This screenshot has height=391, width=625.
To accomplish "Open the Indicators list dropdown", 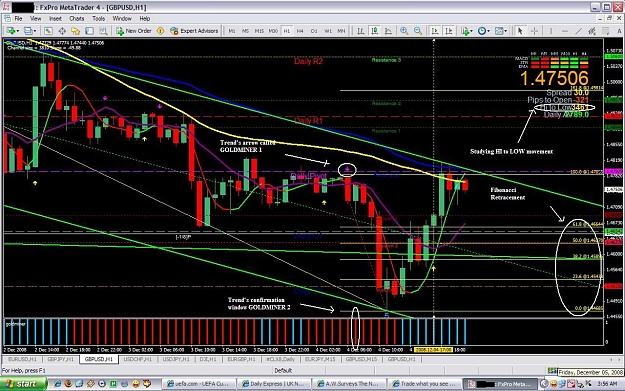I will (466, 31).
